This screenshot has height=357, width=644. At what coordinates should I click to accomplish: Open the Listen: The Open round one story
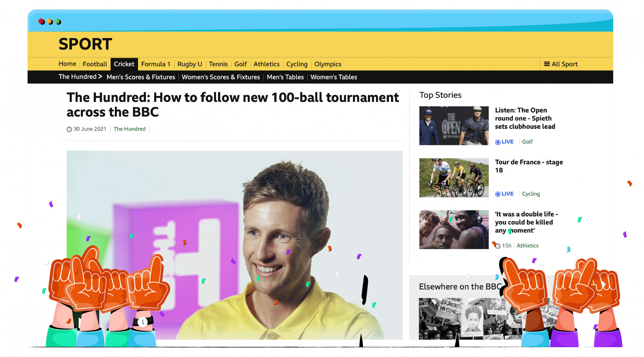click(x=525, y=118)
